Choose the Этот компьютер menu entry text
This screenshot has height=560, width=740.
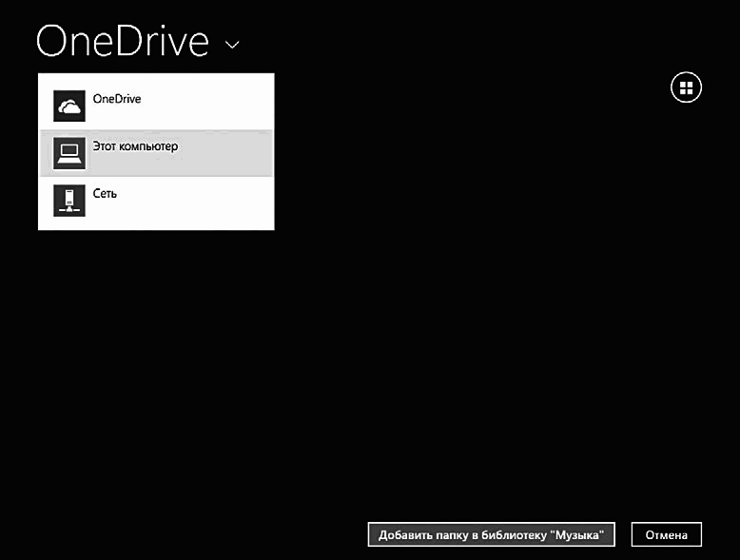tap(135, 146)
